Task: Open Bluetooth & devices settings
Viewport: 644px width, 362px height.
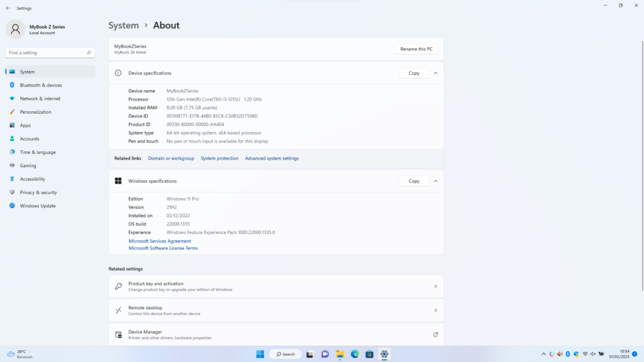Action: click(50, 85)
